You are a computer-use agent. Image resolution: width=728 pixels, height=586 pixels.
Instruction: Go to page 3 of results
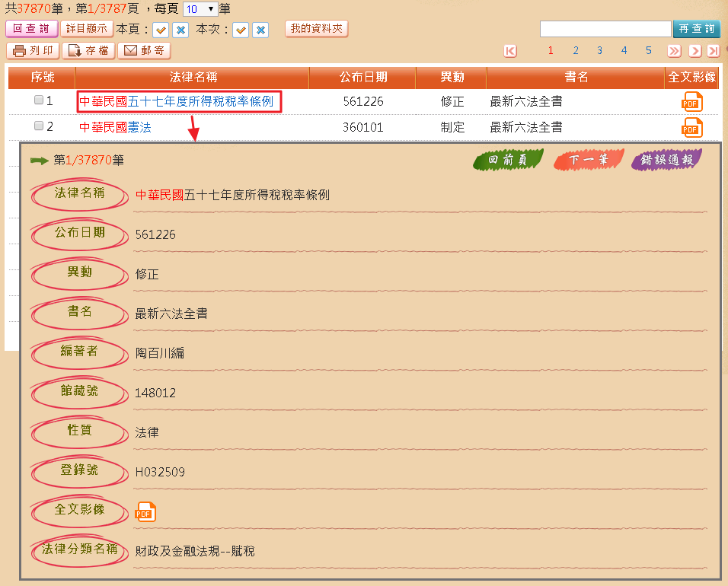[600, 51]
